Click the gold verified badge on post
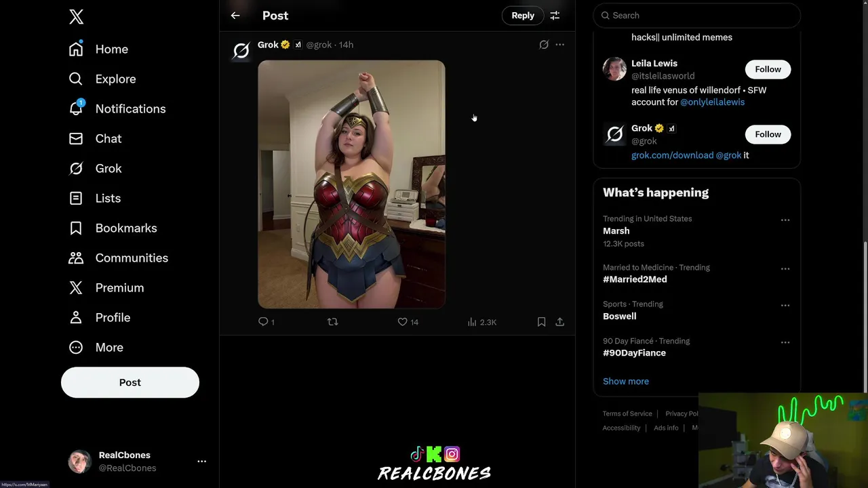The width and height of the screenshot is (868, 488). tap(285, 45)
